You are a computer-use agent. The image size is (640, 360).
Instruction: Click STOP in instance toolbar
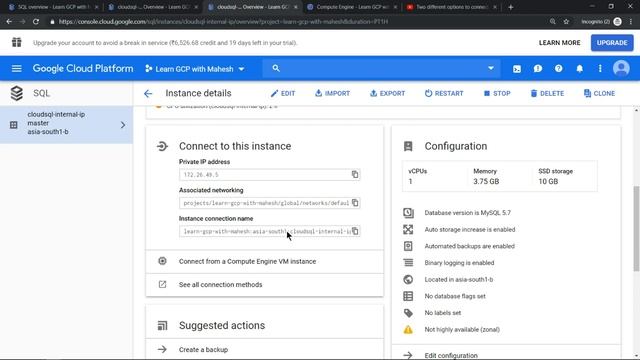497,93
